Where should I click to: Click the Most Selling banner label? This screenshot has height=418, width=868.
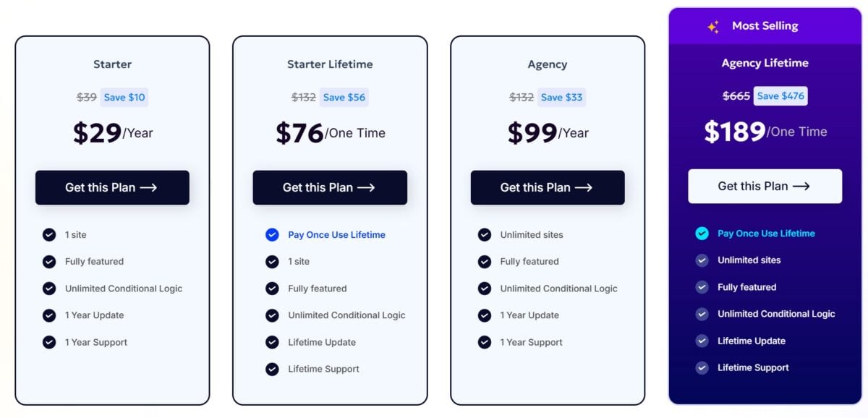click(x=765, y=26)
